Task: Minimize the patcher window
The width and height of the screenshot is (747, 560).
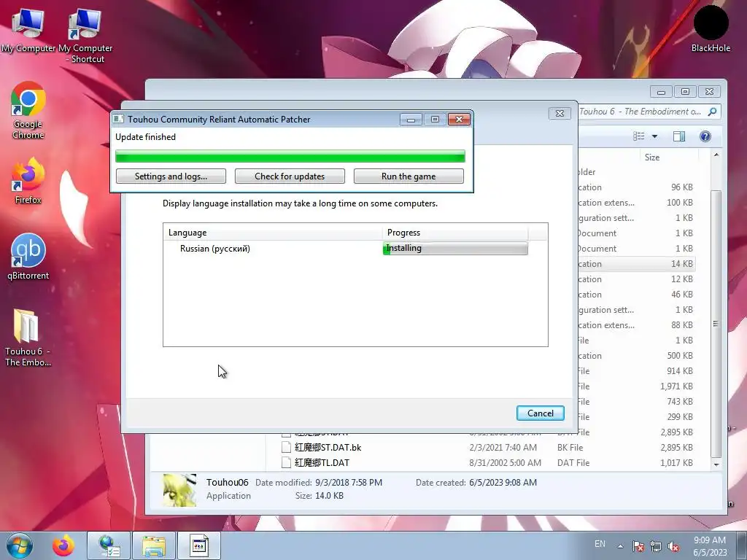Action: pyautogui.click(x=411, y=119)
